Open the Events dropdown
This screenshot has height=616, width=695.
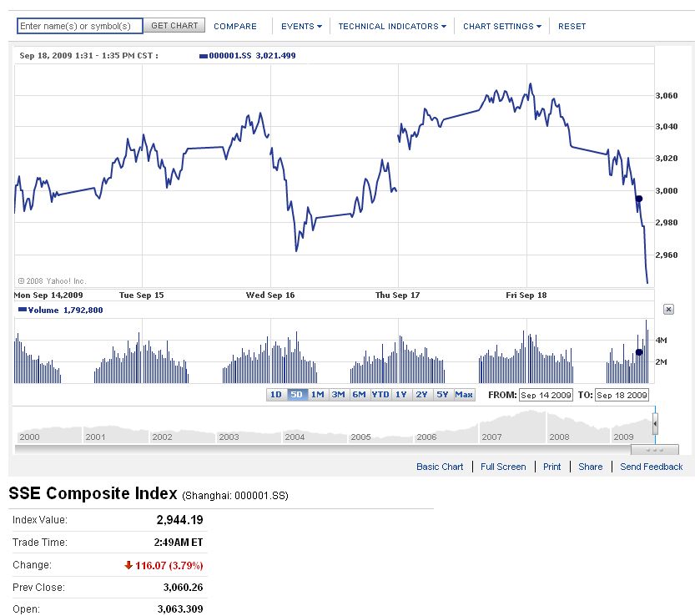click(301, 26)
